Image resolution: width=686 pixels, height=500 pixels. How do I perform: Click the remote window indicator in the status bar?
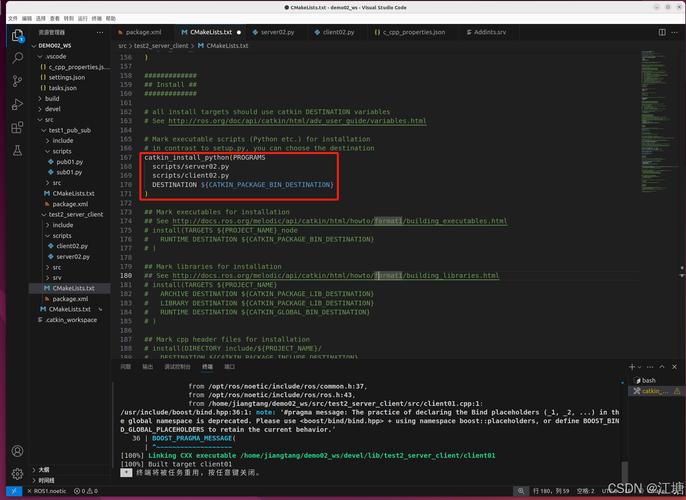[14, 491]
